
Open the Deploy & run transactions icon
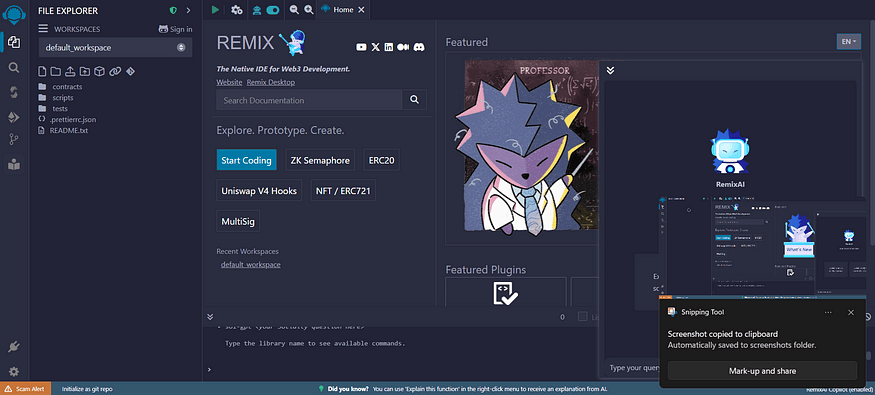(x=14, y=116)
